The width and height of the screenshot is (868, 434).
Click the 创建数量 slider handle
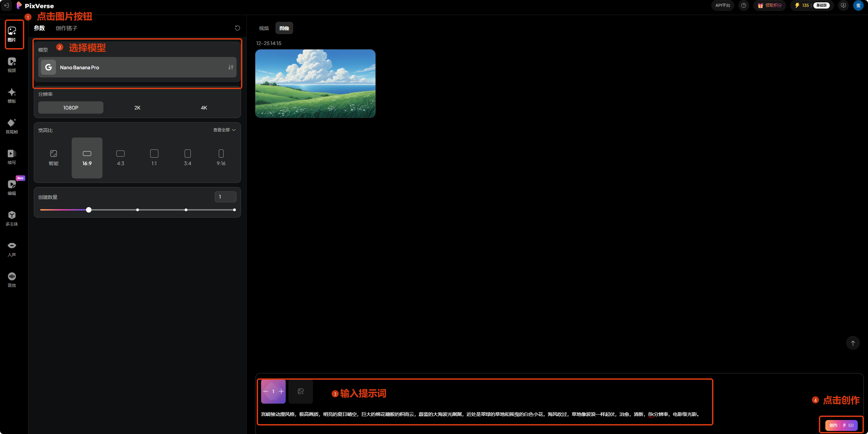[x=89, y=210]
